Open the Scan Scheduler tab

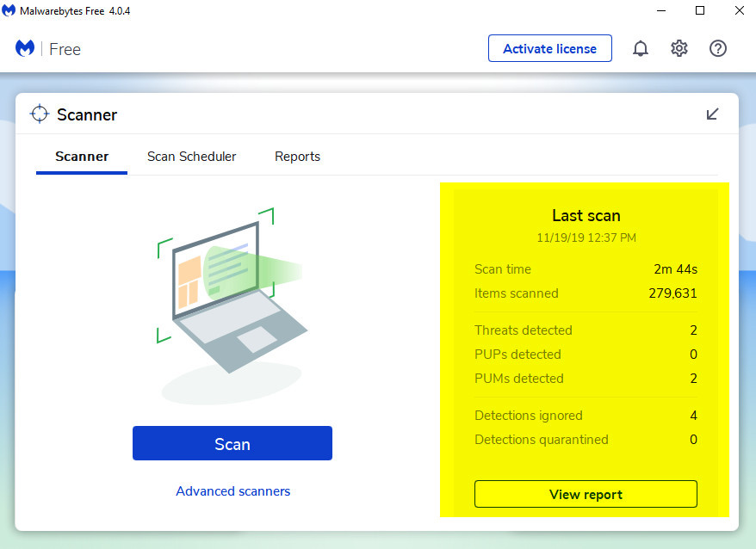coord(191,157)
